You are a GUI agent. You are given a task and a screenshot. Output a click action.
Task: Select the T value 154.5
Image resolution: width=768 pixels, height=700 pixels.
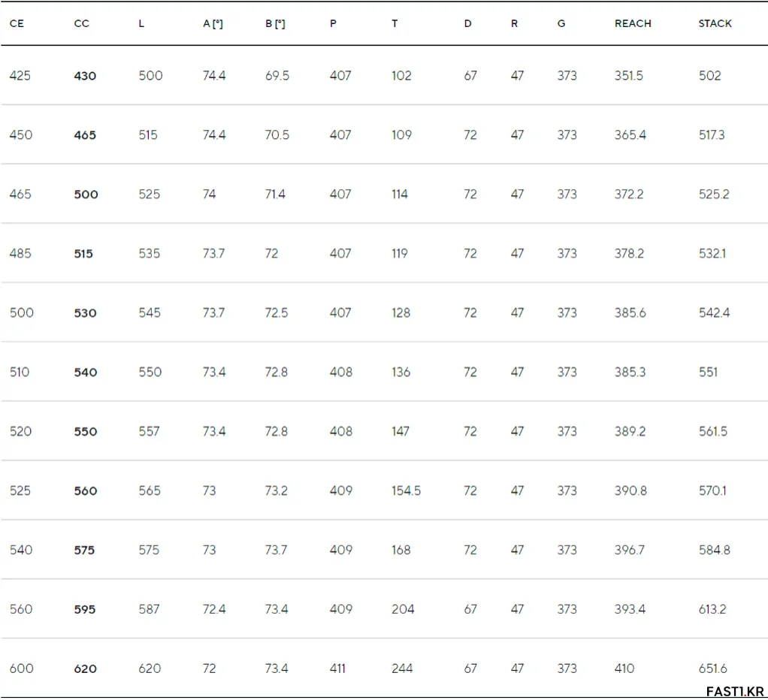point(406,490)
